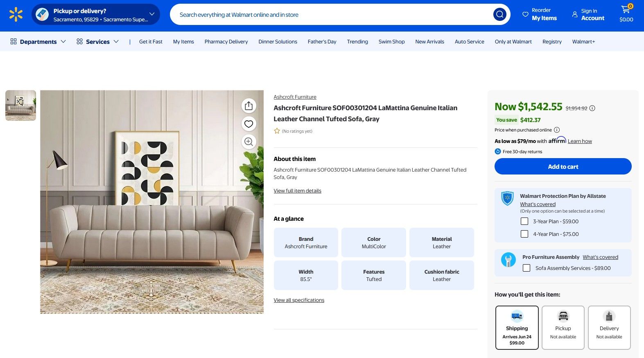The height and width of the screenshot is (358, 644).
Task: Check the 3-Year Plan - $59.00 box
Action: (x=524, y=221)
